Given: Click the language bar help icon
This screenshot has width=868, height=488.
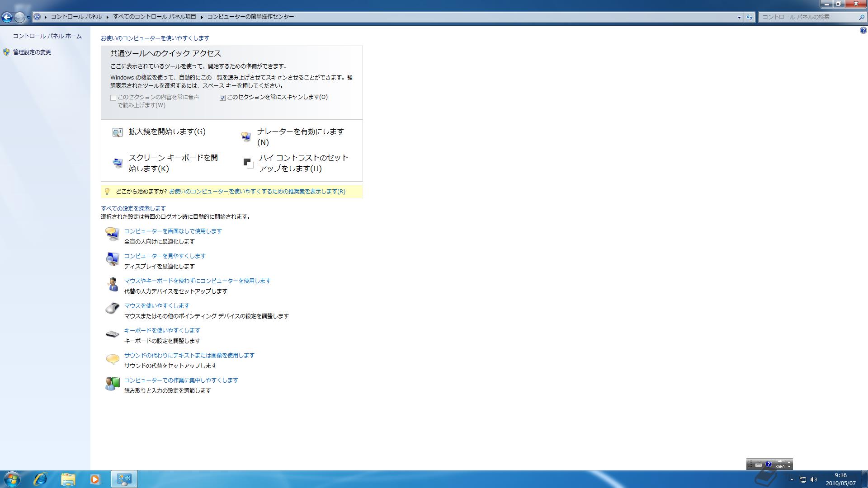Looking at the screenshot, I should [769, 464].
